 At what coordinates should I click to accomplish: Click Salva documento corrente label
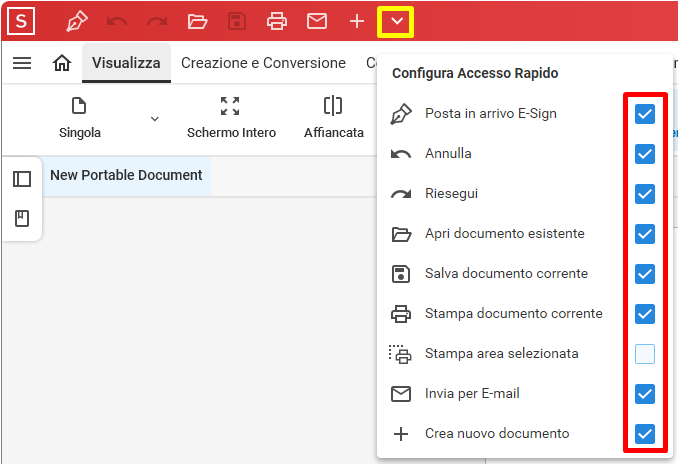(506, 273)
